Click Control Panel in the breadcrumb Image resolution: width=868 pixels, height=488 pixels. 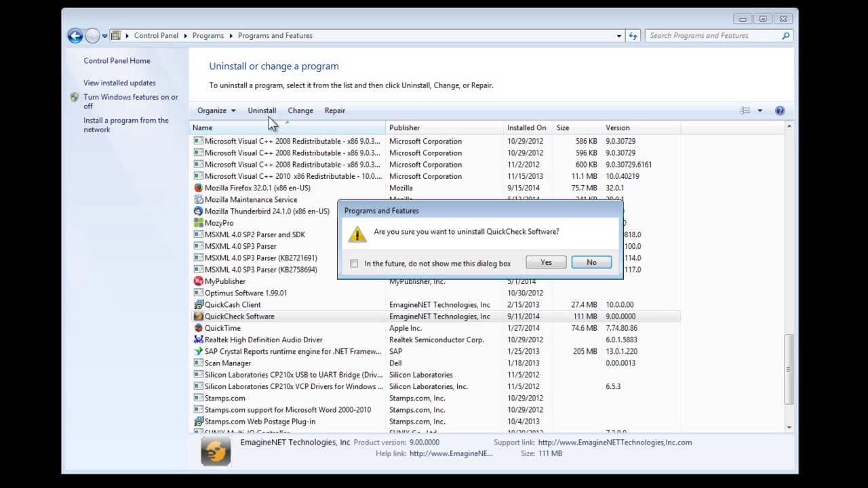click(x=156, y=36)
